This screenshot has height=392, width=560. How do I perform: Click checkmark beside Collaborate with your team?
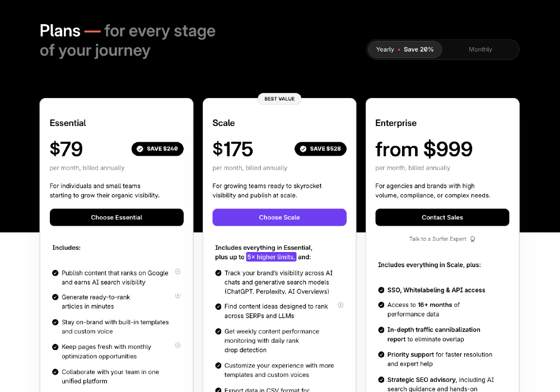(55, 372)
